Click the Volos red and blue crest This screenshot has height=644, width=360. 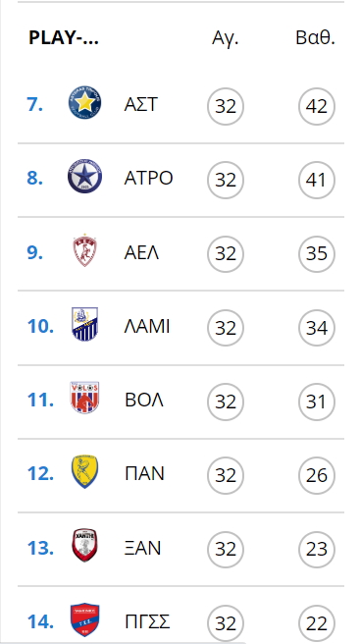coord(84,398)
